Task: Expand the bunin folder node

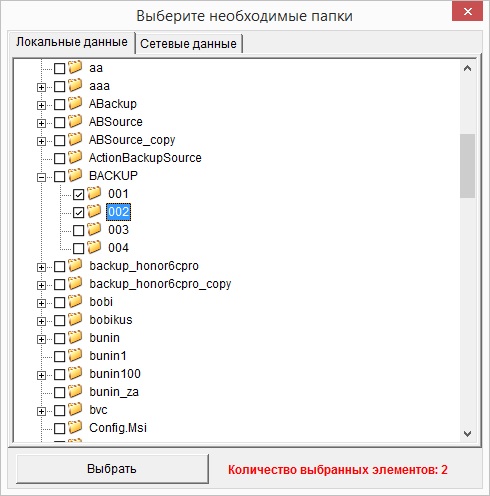Action: 41,339
